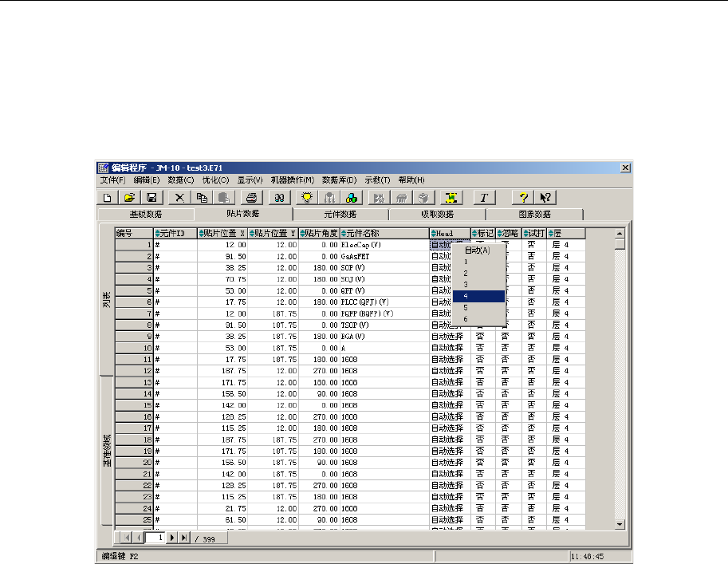Image resolution: width=728 pixels, height=564 pixels.
Task: Click the three colored balls icon
Action: [x=352, y=198]
